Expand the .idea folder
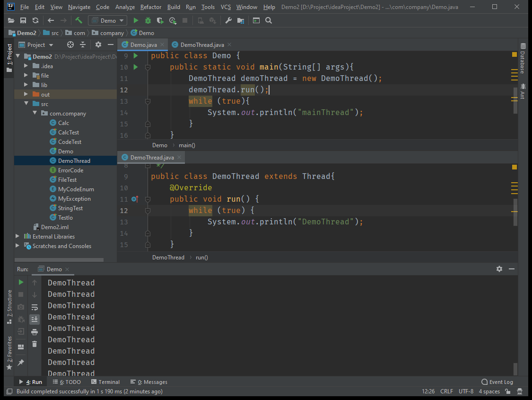 26,66
